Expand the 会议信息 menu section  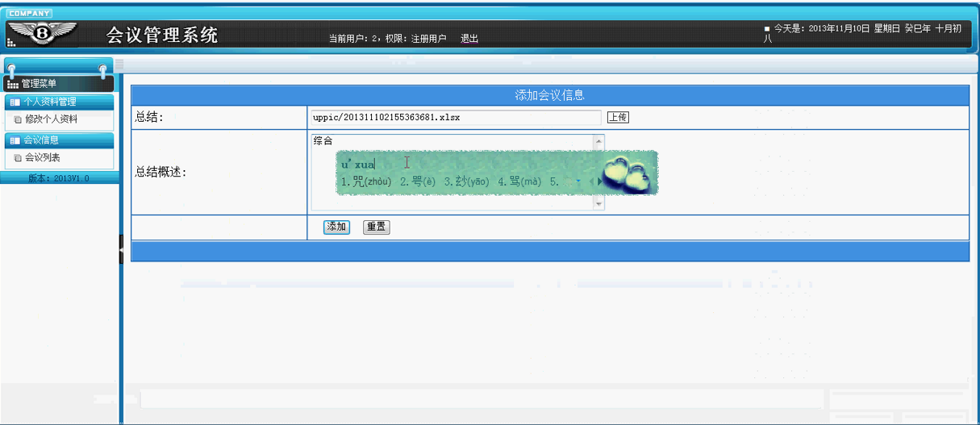tap(59, 140)
